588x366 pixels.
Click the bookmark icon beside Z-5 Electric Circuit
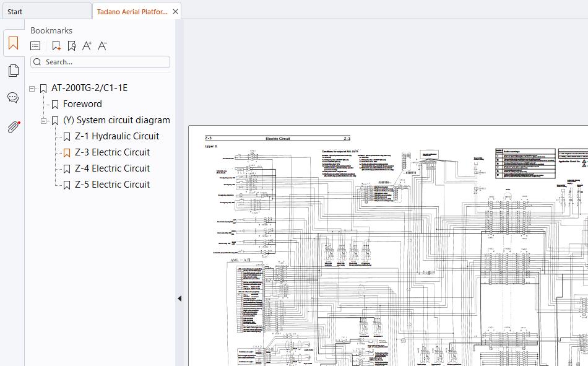tap(67, 185)
